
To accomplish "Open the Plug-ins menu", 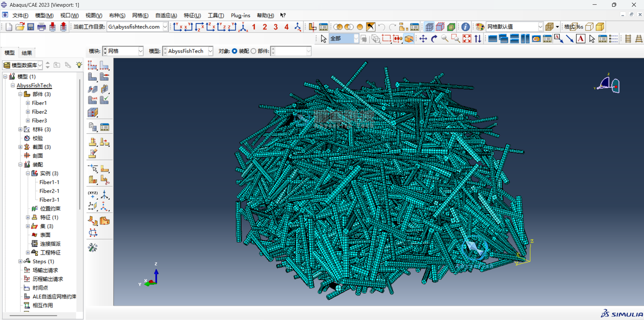I will click(240, 15).
